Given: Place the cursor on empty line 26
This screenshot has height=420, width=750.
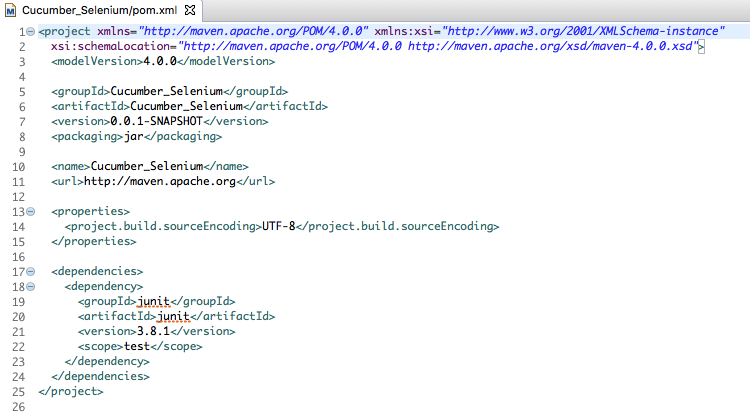Looking at the screenshot, I should (200, 407).
